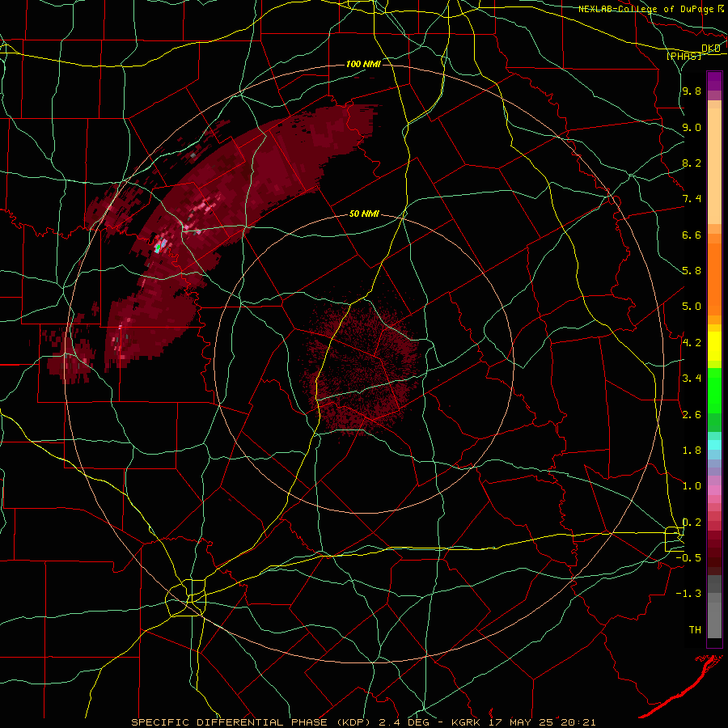Viewport: 728px width, 728px height.
Task: Click the DKD product label
Action: click(x=711, y=48)
